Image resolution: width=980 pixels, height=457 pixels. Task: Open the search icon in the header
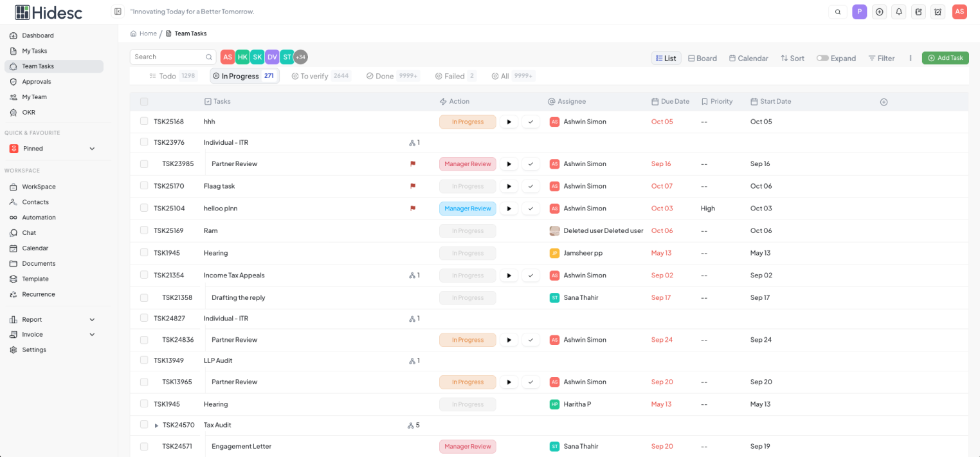click(837, 12)
